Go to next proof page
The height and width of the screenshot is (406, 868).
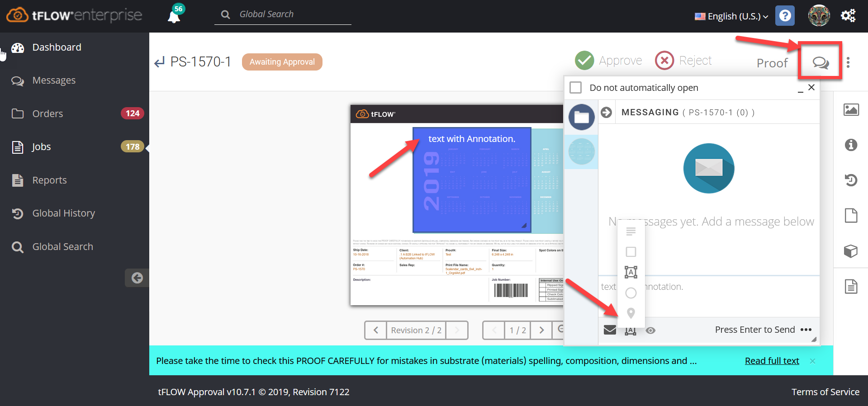[541, 330]
